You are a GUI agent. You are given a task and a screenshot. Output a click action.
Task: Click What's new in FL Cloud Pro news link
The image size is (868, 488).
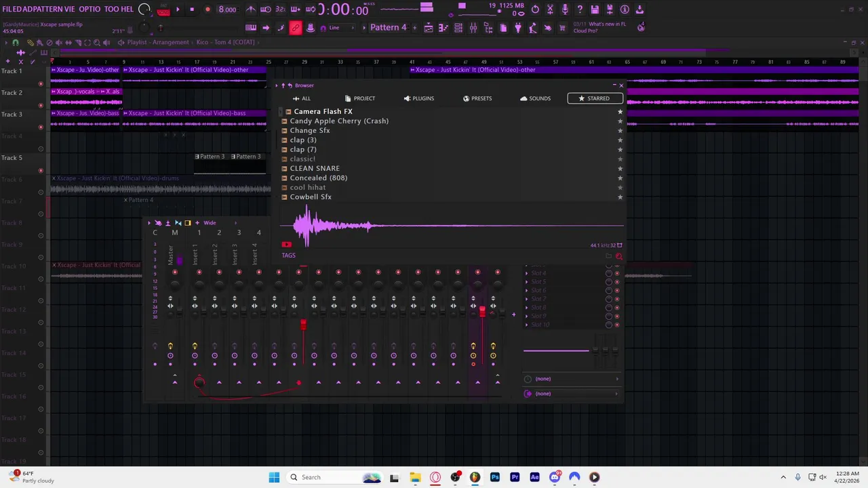599,27
